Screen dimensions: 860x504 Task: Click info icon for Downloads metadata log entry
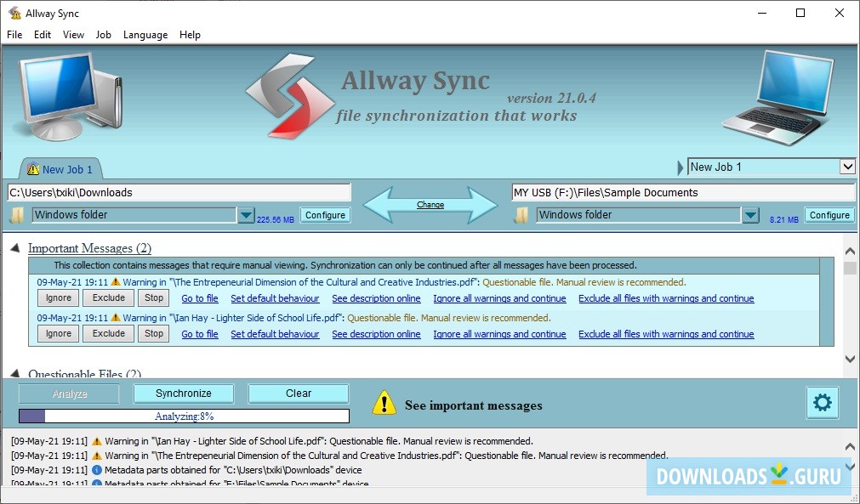(x=97, y=470)
